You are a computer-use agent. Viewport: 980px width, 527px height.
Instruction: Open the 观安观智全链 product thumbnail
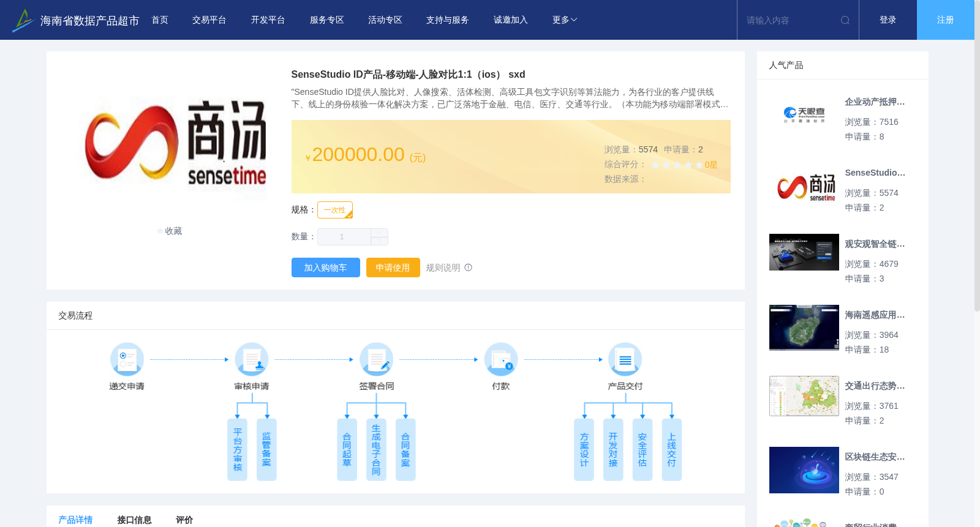[x=804, y=252]
